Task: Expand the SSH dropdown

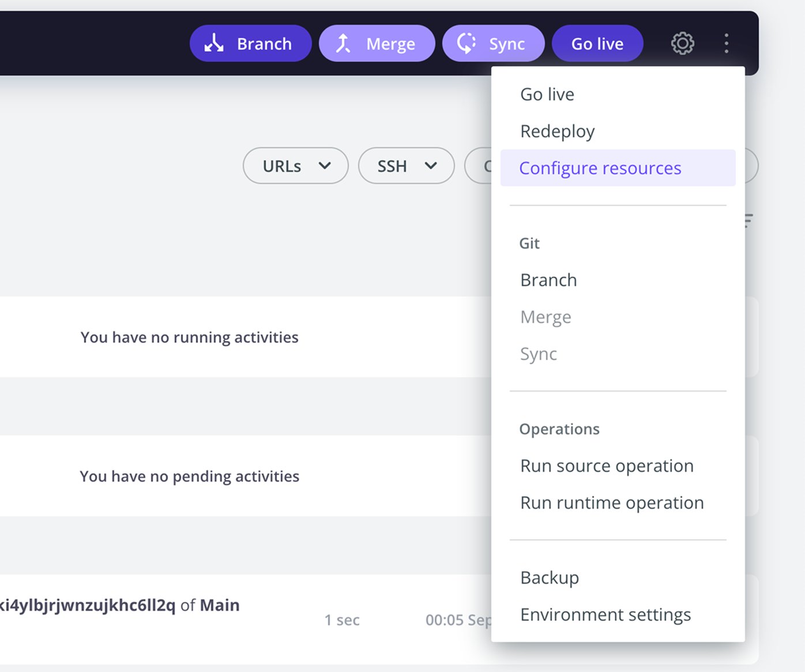Action: pyautogui.click(x=407, y=166)
